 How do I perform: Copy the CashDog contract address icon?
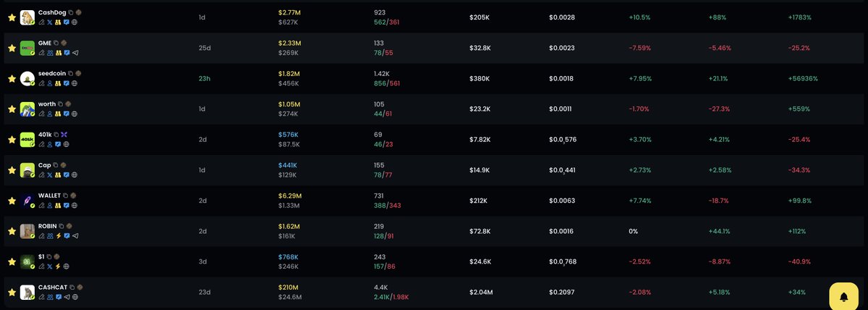click(x=70, y=12)
